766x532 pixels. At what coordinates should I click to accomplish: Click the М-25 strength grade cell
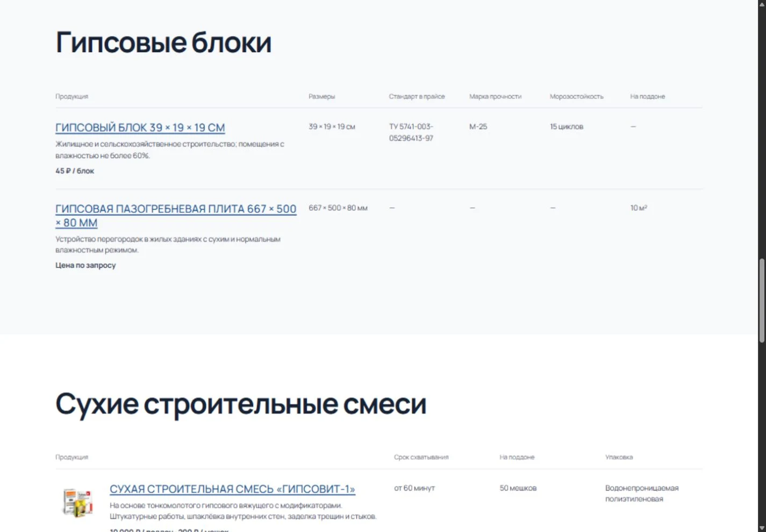tap(478, 127)
